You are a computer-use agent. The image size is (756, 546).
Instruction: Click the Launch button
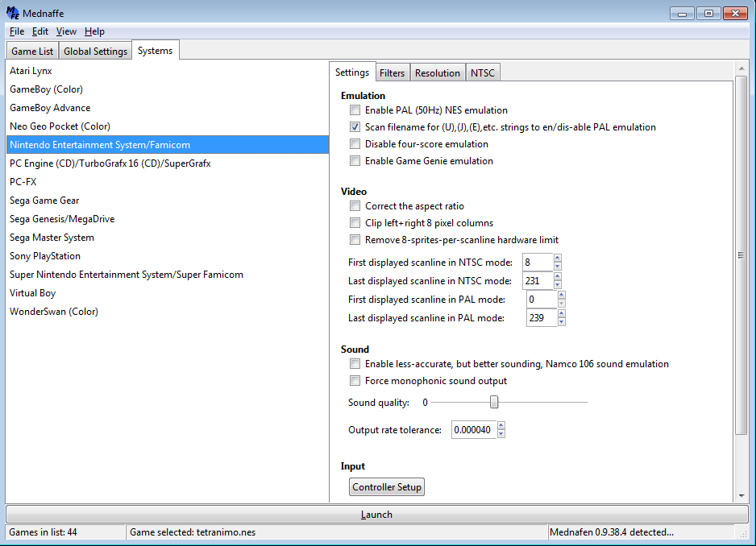click(376, 515)
